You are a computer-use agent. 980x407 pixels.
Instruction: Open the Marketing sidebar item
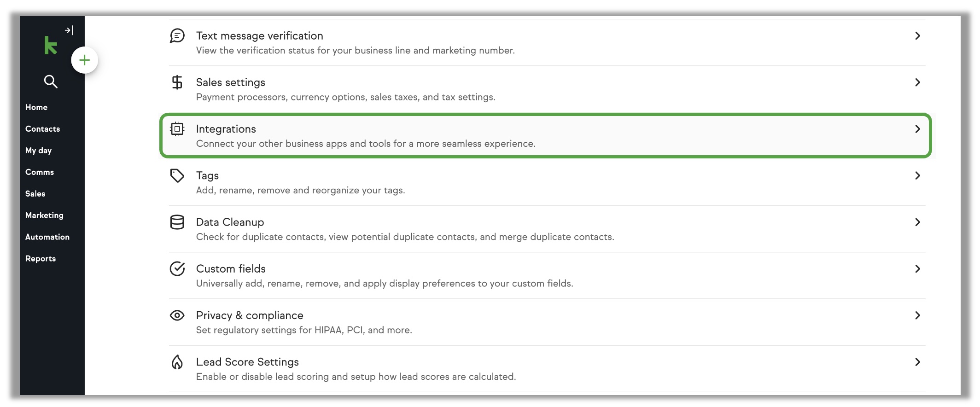(x=45, y=215)
